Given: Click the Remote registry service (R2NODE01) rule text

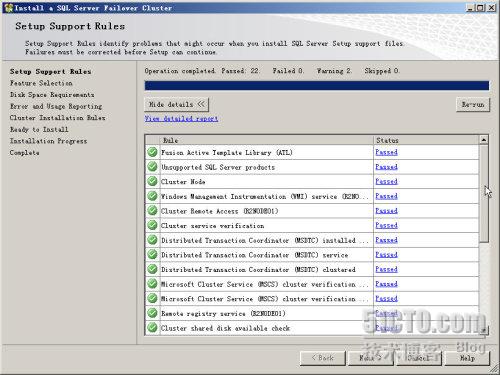Looking at the screenshot, I should tap(223, 314).
